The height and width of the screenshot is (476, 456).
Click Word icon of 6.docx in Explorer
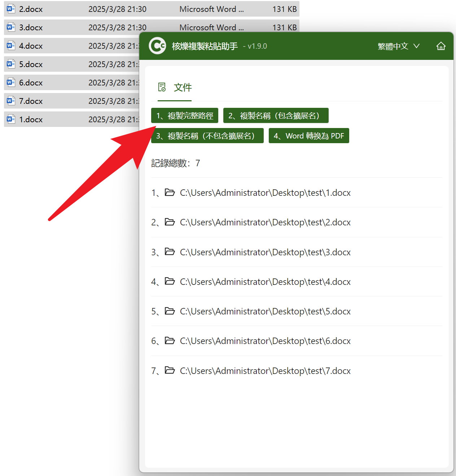[x=11, y=82]
